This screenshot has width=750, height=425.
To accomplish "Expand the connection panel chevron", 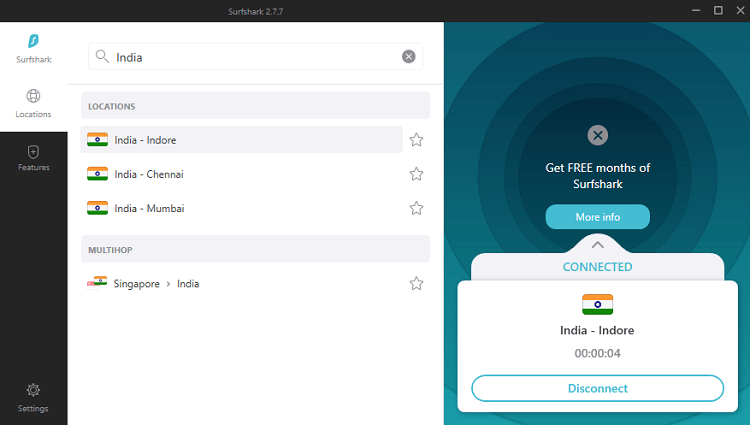I will 597,245.
